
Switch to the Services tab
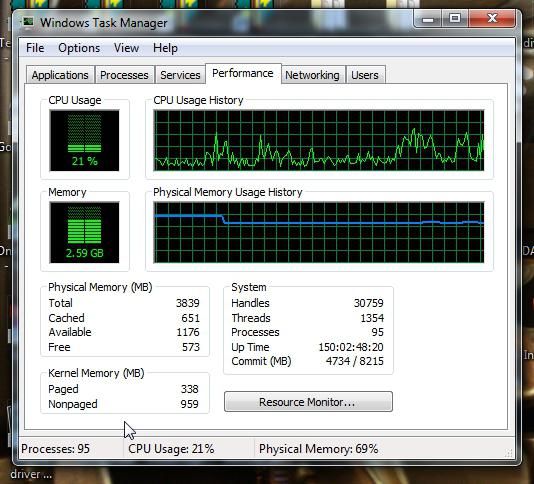[180, 75]
